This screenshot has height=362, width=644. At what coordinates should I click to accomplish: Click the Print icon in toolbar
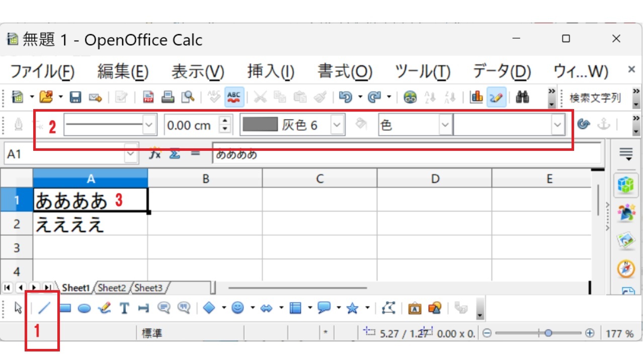coord(168,98)
